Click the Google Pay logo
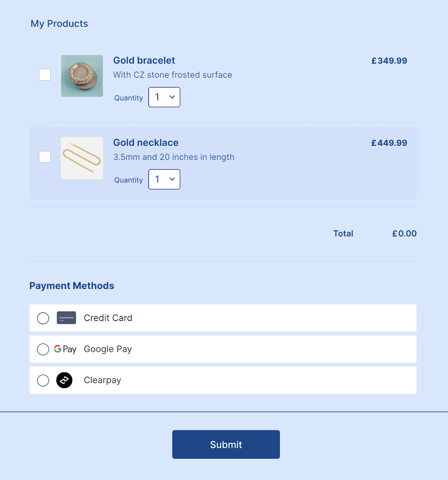The height and width of the screenshot is (480, 448). tap(65, 349)
